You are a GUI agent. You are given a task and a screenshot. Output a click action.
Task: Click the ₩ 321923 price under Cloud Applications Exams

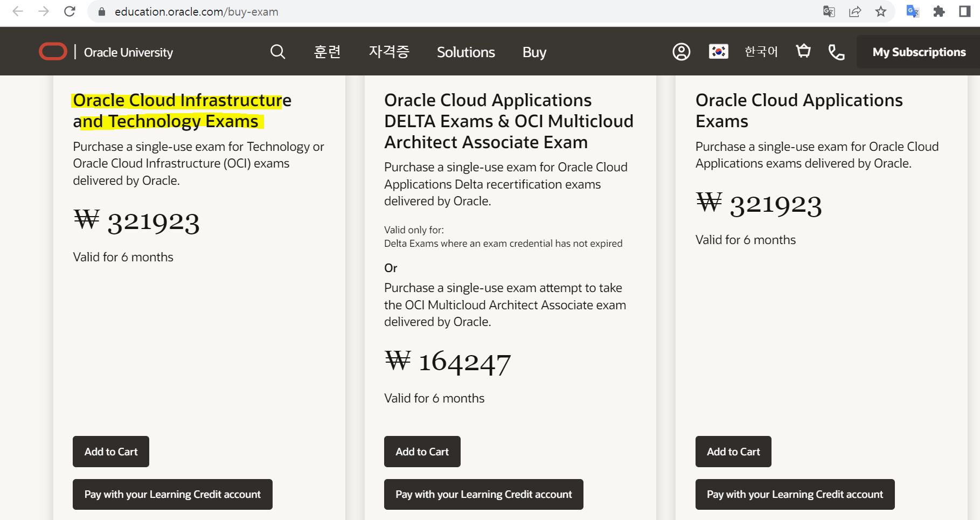(759, 204)
